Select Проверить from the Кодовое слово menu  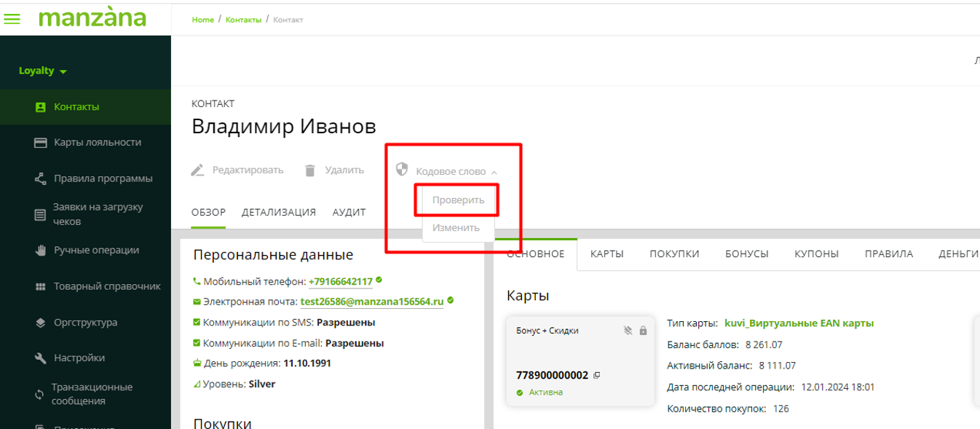(458, 200)
